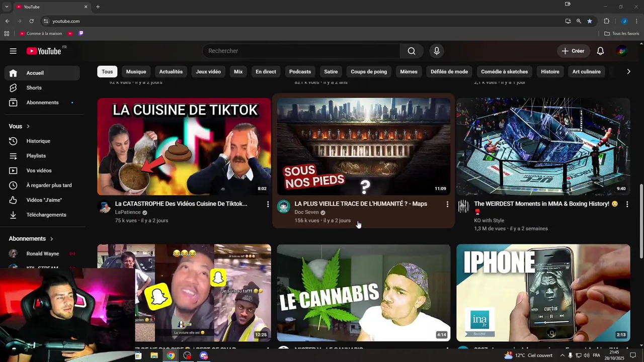Open Shorts in the sidebar
This screenshot has height=362, width=644.
click(x=42, y=87)
